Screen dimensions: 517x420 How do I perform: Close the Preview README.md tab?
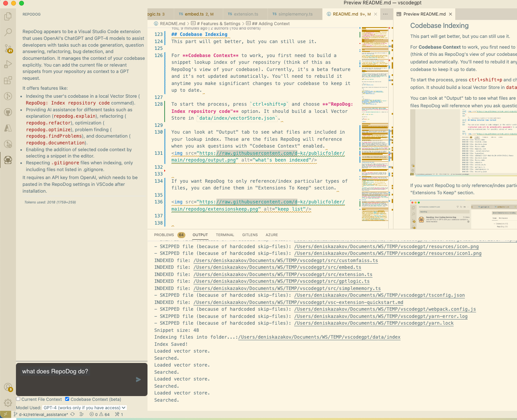coord(450,14)
